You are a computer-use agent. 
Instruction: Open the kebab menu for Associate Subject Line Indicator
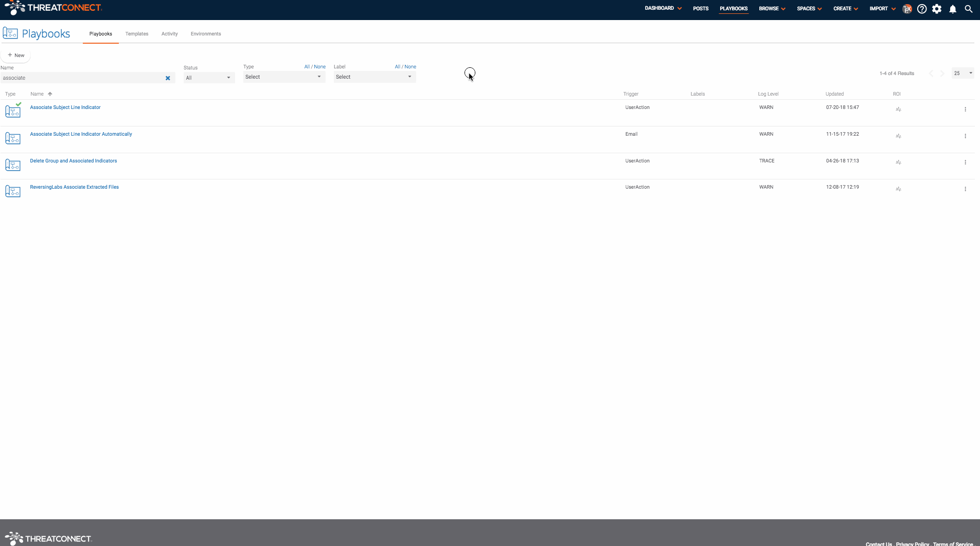coord(965,110)
